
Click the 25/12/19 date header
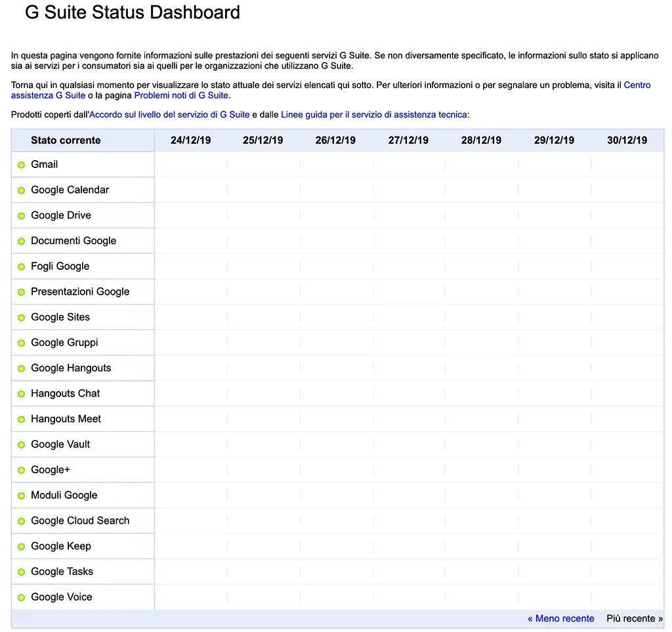[263, 140]
